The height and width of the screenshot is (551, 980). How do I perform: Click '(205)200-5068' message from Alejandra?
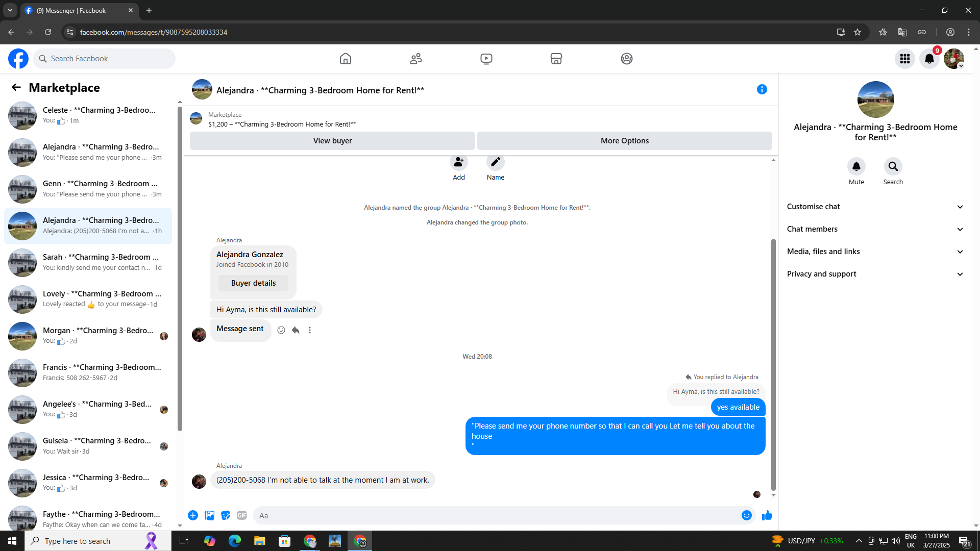(x=323, y=480)
